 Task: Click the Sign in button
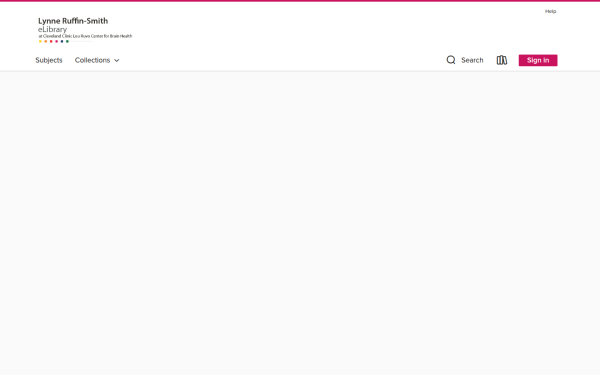tap(538, 60)
